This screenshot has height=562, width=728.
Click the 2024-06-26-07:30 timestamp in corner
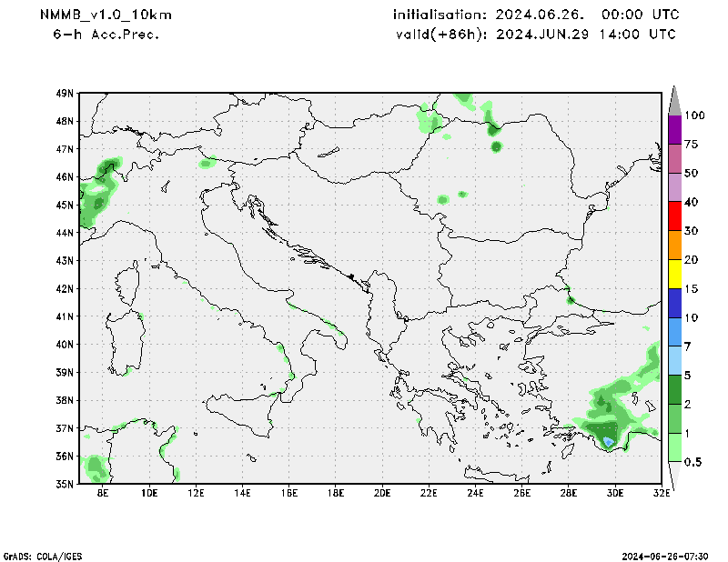[x=665, y=555]
